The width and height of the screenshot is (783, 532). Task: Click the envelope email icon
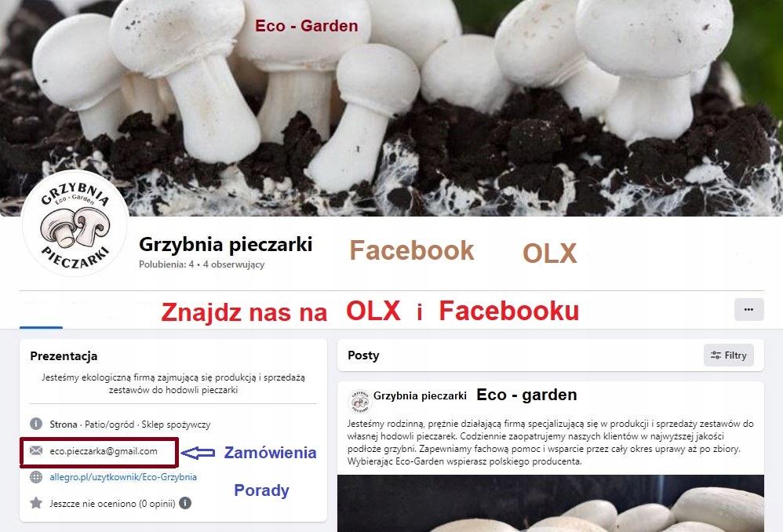click(36, 450)
